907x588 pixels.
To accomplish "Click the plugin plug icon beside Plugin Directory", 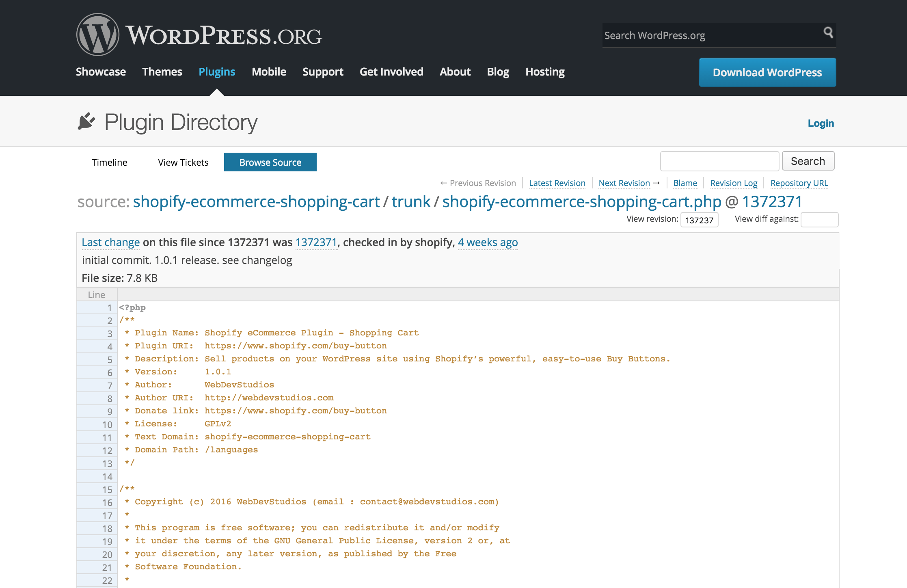I will pyautogui.click(x=86, y=121).
